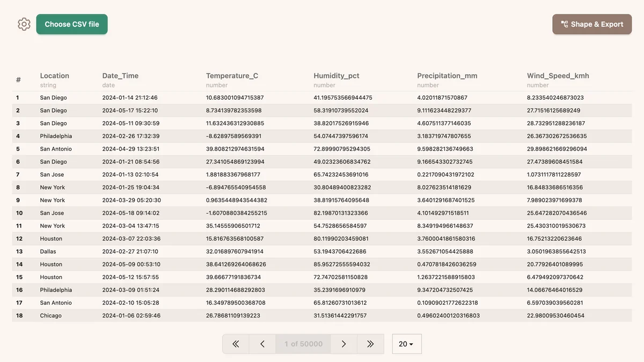Go to previous page with left-arrow icon
This screenshot has height=362, width=644.
(x=262, y=344)
